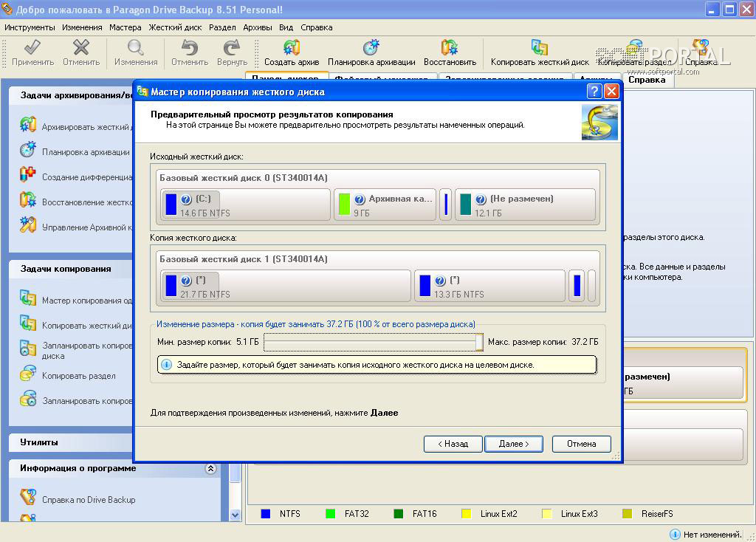This screenshot has height=542, width=756.
Task: Open the Вид menu
Action: [286, 27]
